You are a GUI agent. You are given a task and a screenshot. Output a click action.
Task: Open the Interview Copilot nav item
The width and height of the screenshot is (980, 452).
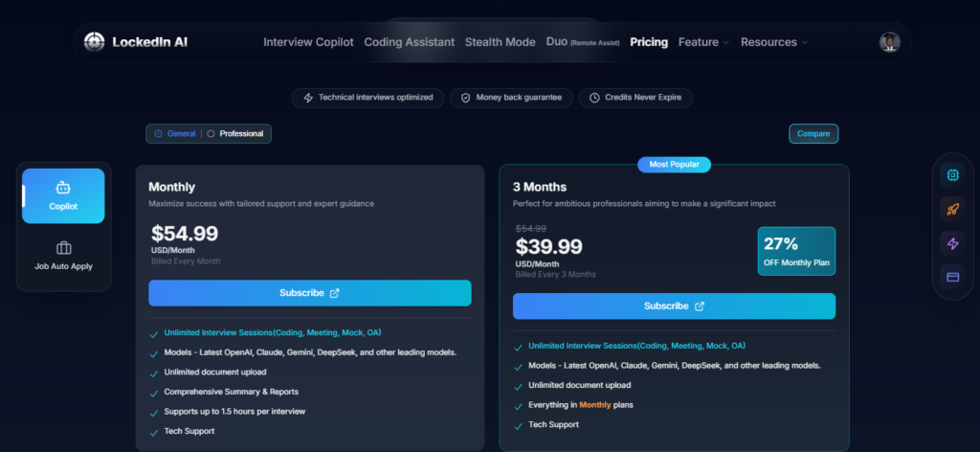[308, 42]
